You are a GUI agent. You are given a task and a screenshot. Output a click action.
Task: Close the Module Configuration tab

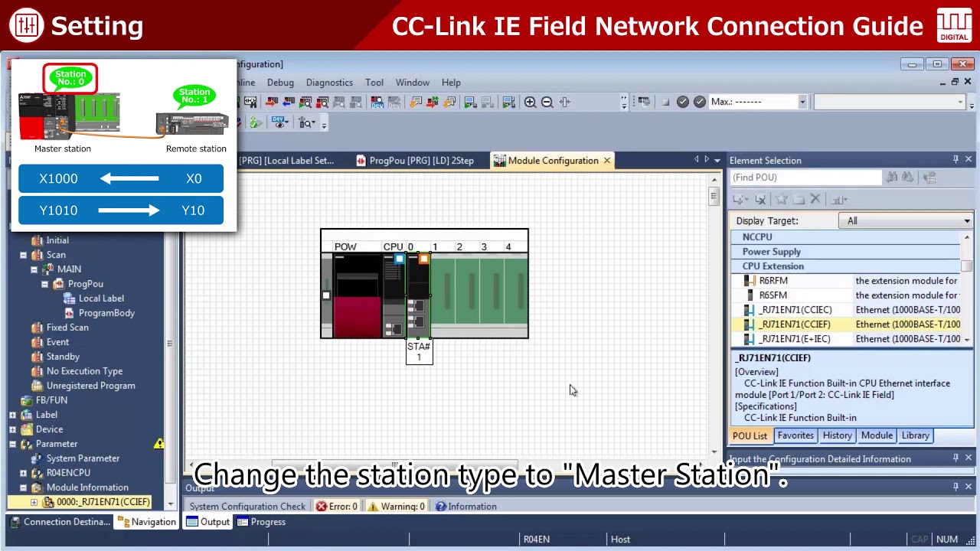607,161
